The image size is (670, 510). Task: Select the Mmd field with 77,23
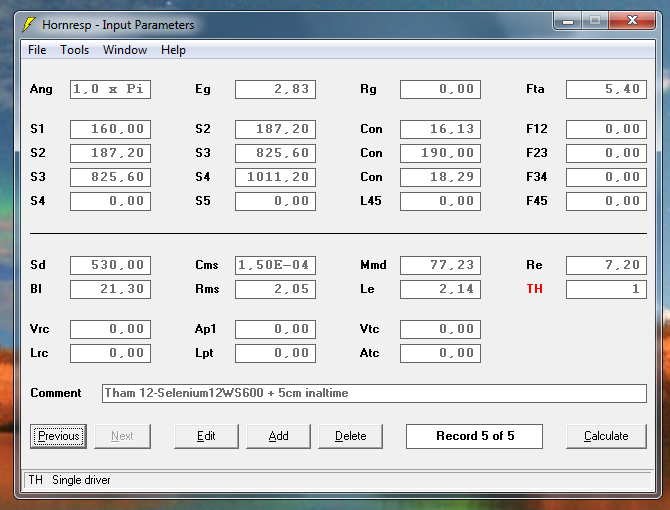click(440, 265)
